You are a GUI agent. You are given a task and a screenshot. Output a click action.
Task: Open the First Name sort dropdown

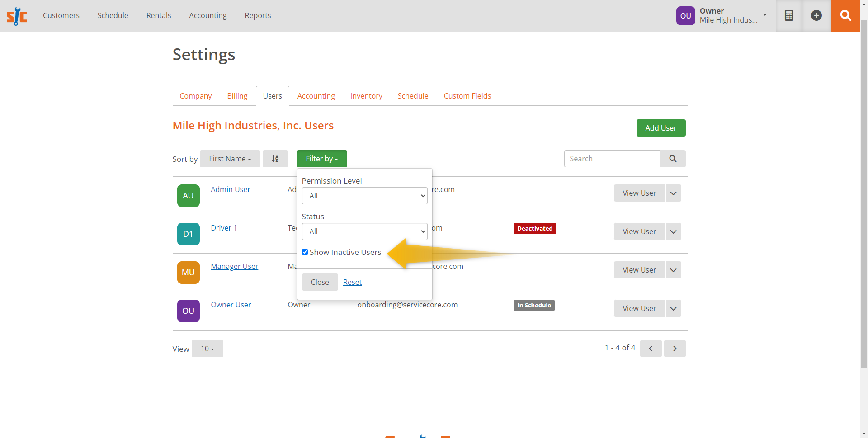click(x=230, y=159)
